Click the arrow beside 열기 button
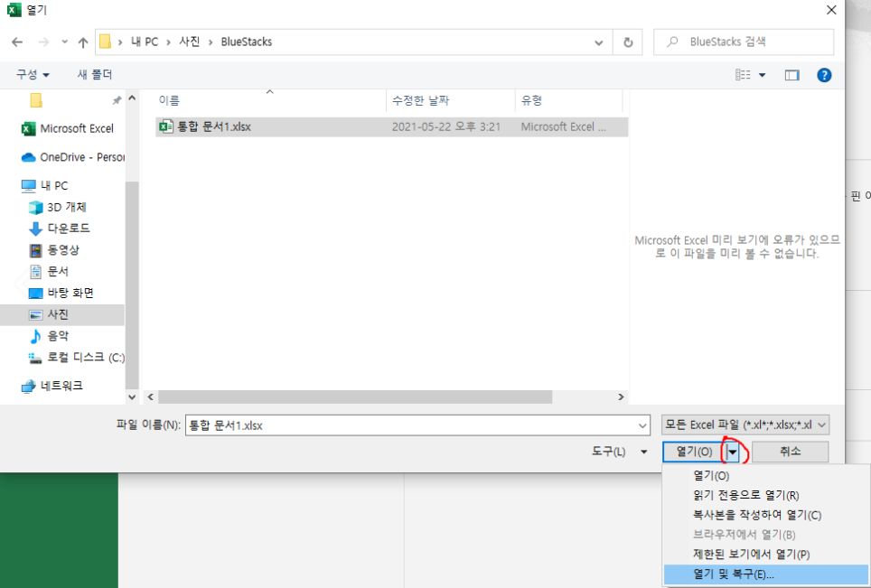This screenshot has height=588, width=871. (734, 452)
